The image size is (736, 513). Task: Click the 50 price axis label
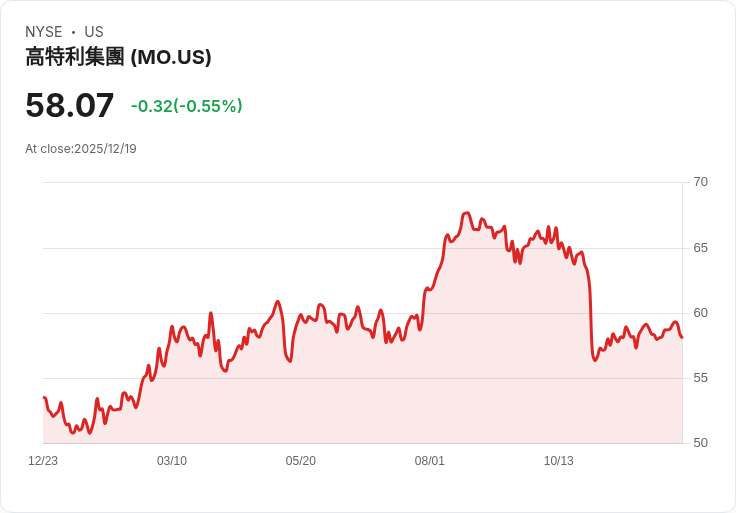pyautogui.click(x=701, y=443)
